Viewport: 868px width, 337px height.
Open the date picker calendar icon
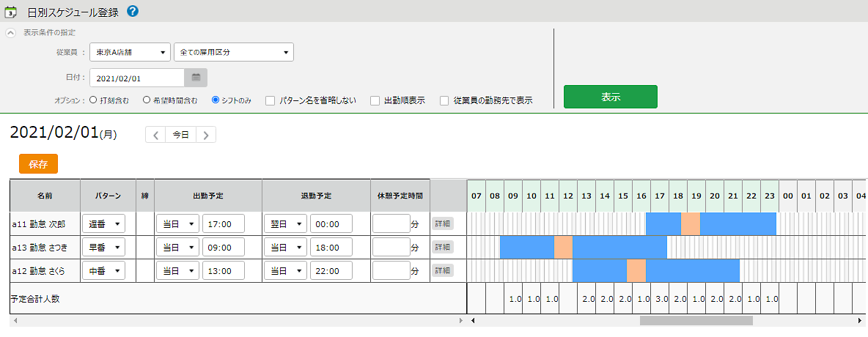(196, 78)
